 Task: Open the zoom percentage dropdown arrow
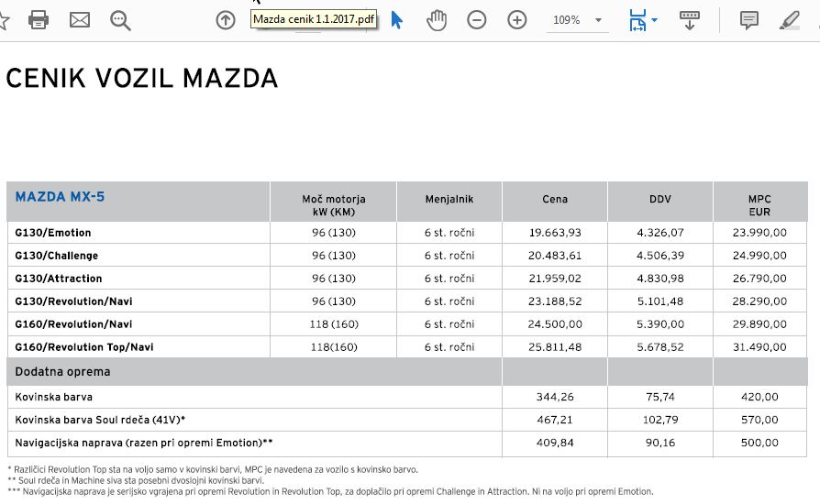coord(598,20)
